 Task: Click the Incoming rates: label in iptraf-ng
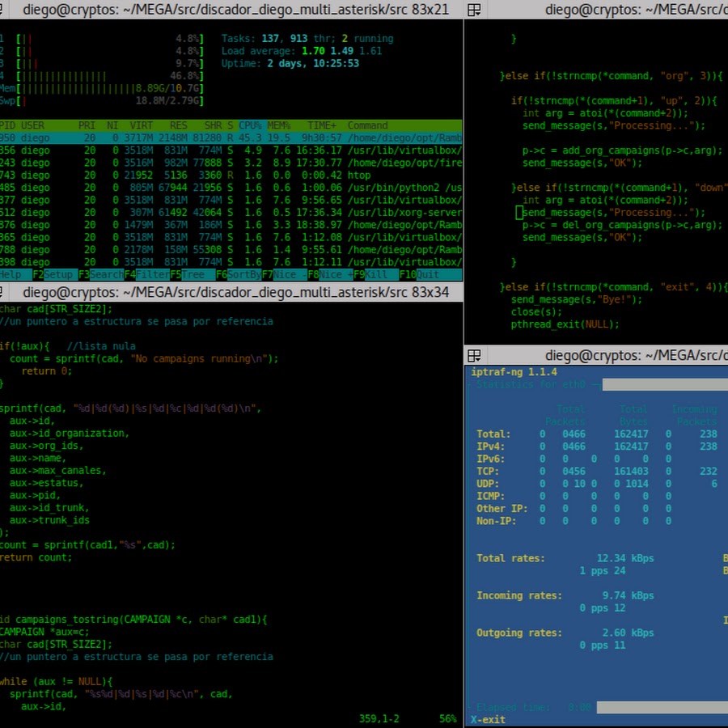tap(519, 595)
